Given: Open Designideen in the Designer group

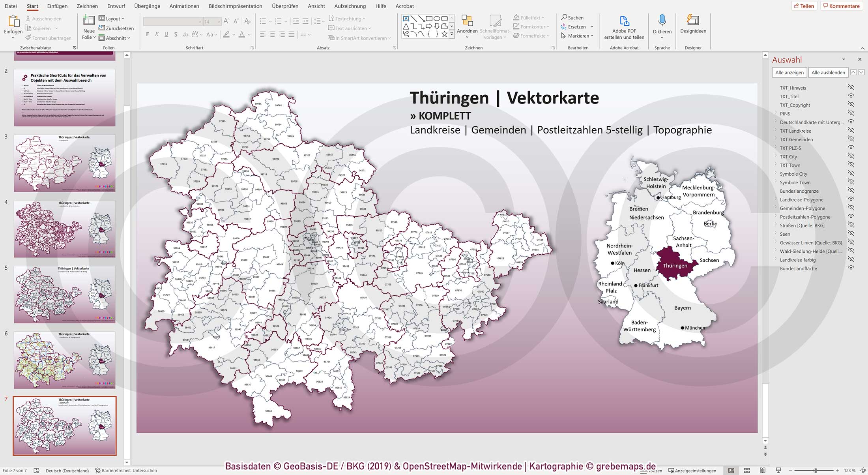Looking at the screenshot, I should pos(693,21).
